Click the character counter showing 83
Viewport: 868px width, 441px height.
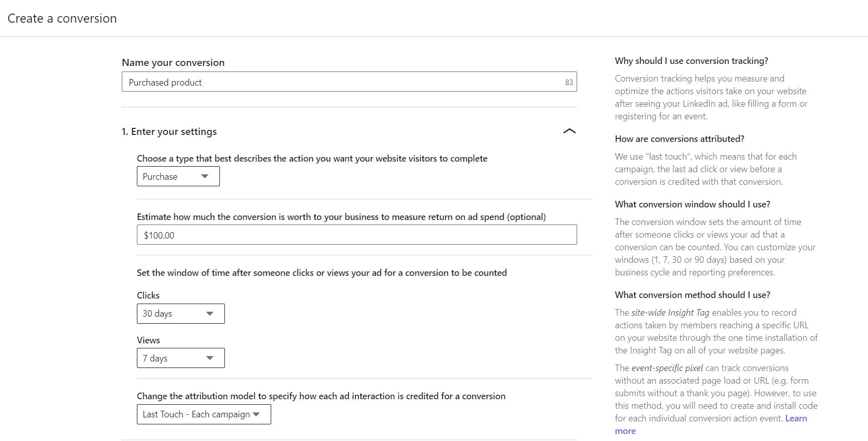(x=569, y=83)
